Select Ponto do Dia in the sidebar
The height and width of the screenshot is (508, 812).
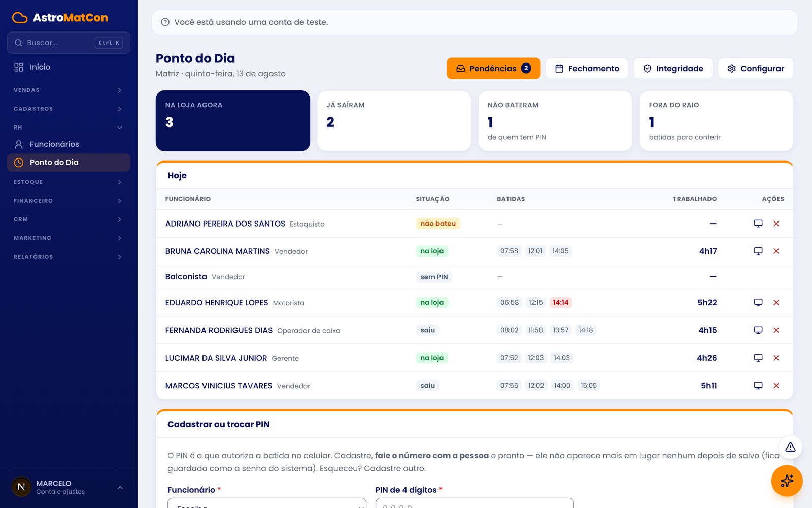pyautogui.click(x=69, y=163)
